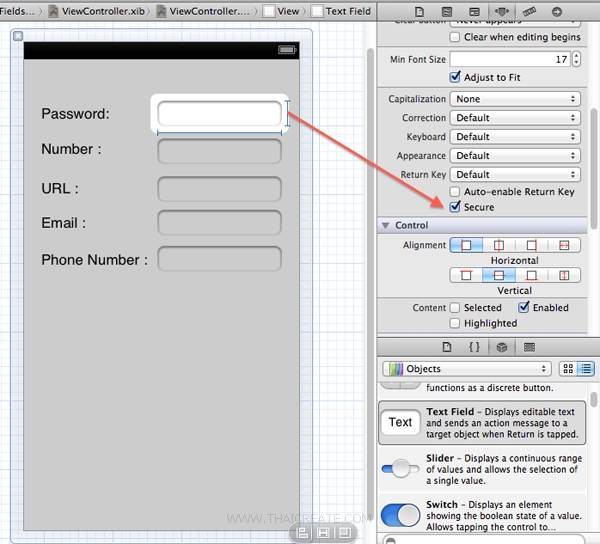Select the Phone Number : label
The width and height of the screenshot is (600, 544).
click(95, 260)
